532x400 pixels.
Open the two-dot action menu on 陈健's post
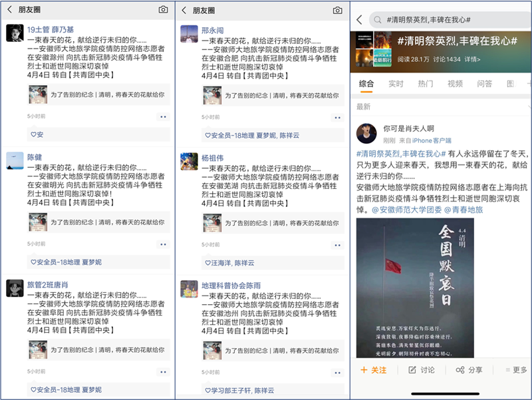pyautogui.click(x=162, y=244)
